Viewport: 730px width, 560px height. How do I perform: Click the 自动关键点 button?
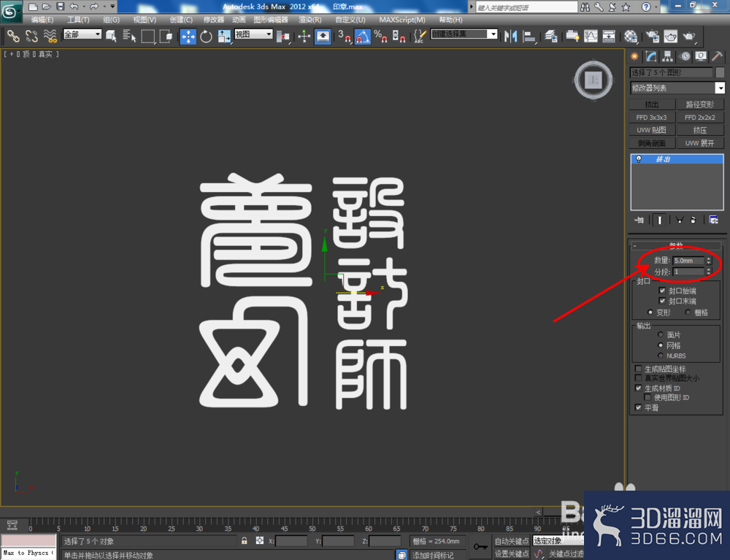[511, 541]
